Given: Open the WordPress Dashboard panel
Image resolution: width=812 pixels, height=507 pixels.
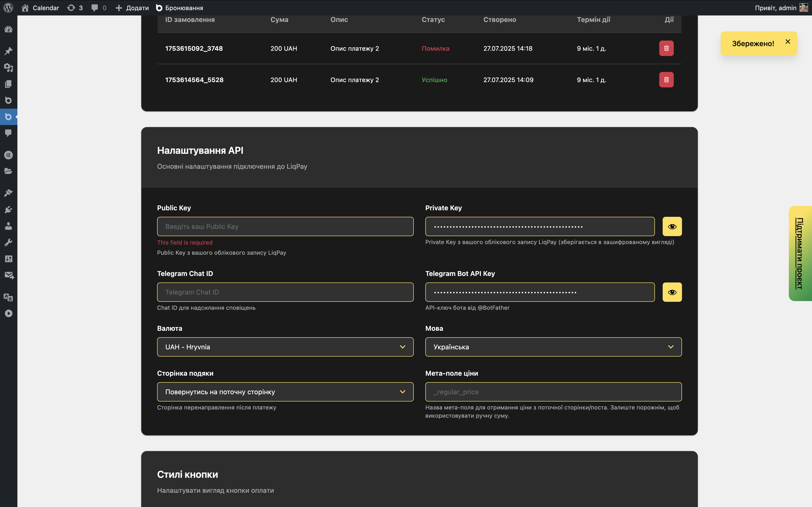Looking at the screenshot, I should pyautogui.click(x=8, y=29).
